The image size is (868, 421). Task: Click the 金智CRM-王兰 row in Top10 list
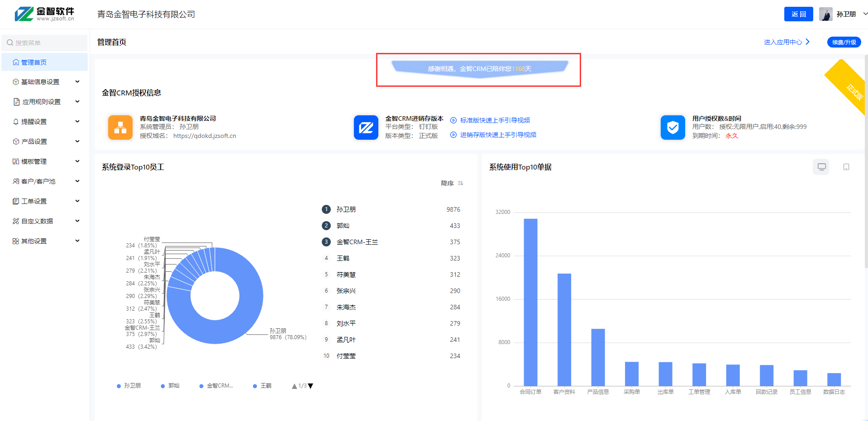point(391,242)
